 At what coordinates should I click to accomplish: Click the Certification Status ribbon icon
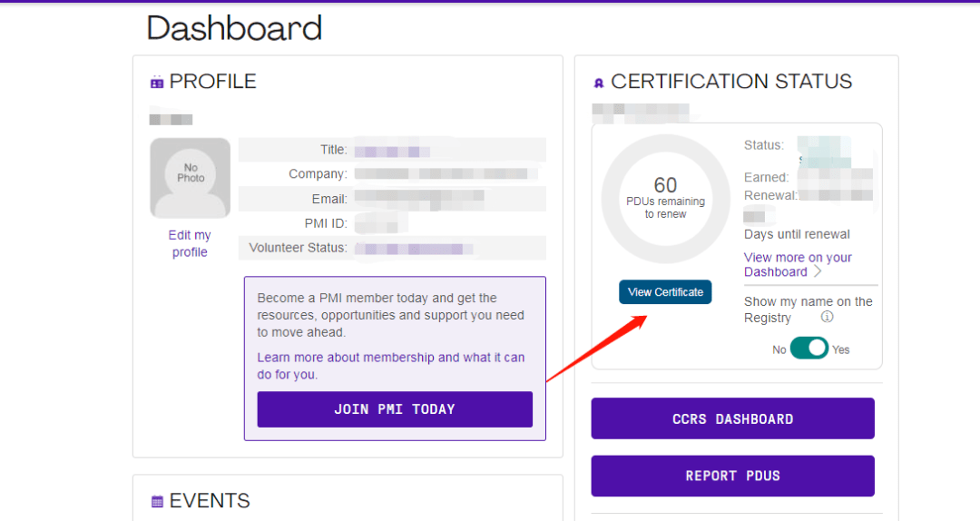pos(599,83)
